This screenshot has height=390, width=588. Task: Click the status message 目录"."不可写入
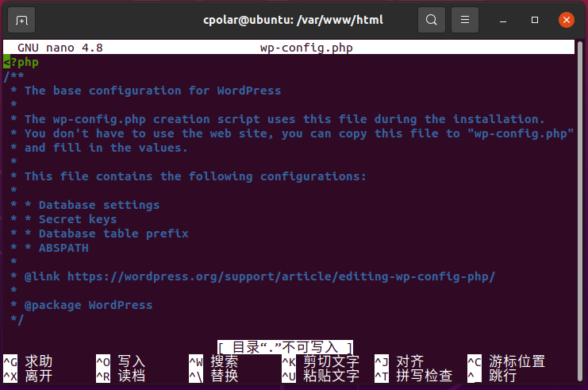(285, 347)
